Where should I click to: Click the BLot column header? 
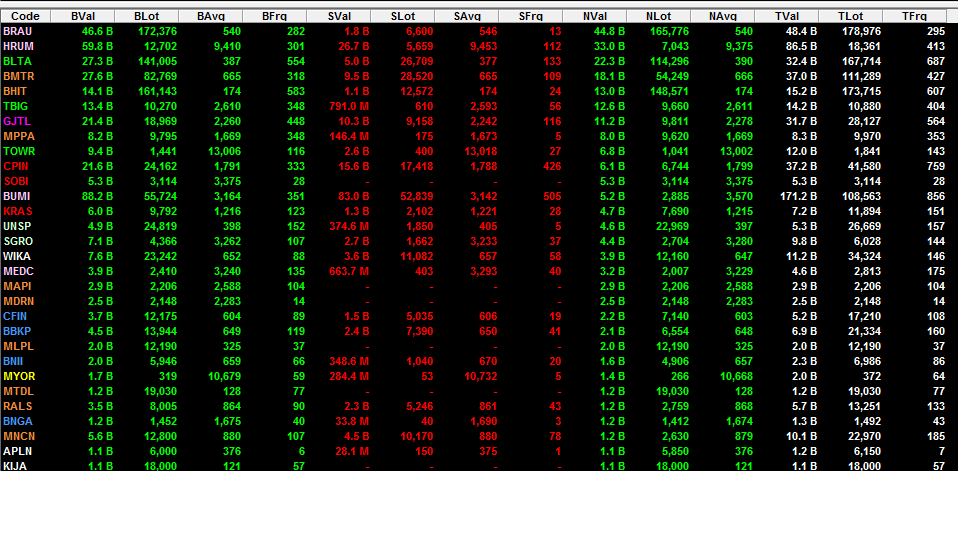pyautogui.click(x=147, y=16)
